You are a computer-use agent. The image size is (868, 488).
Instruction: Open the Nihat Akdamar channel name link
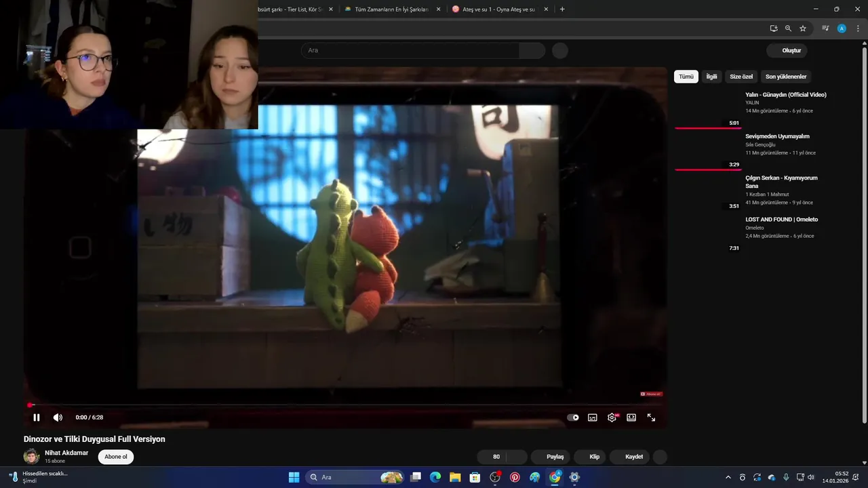click(66, 453)
